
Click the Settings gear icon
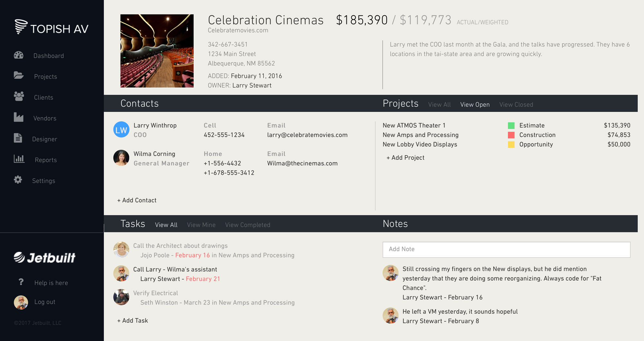point(18,180)
